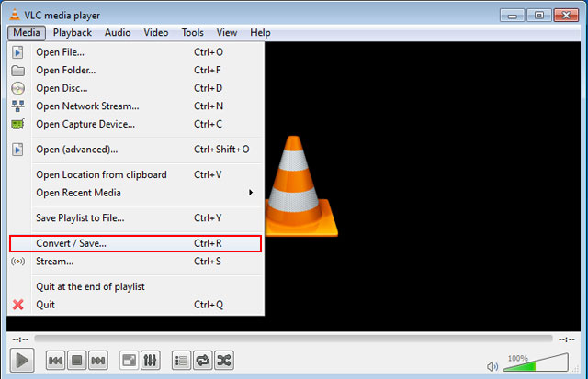Select Convert / Save menu entry
588x379 pixels.
[135, 243]
